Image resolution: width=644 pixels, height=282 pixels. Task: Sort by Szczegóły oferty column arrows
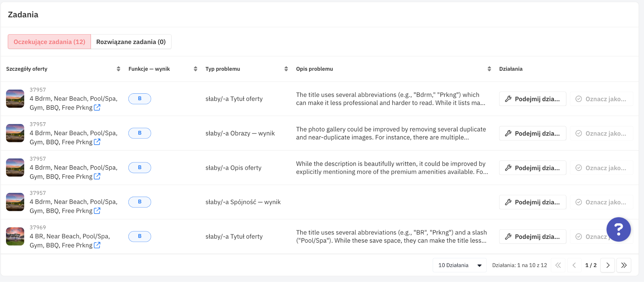[118, 69]
